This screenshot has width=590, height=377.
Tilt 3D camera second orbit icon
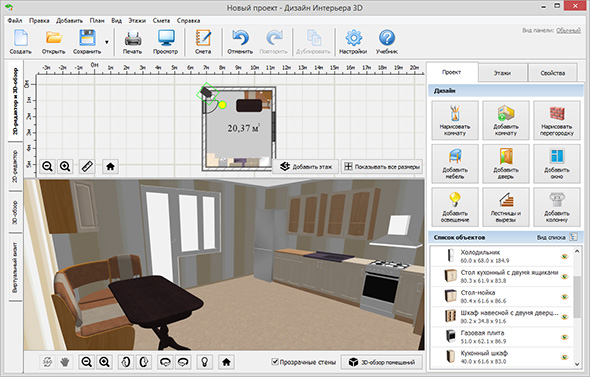183,362
